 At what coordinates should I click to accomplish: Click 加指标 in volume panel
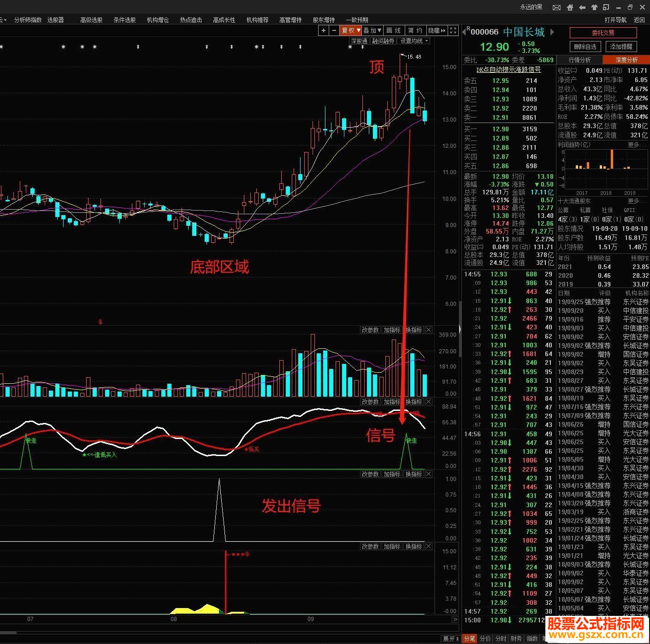point(392,330)
